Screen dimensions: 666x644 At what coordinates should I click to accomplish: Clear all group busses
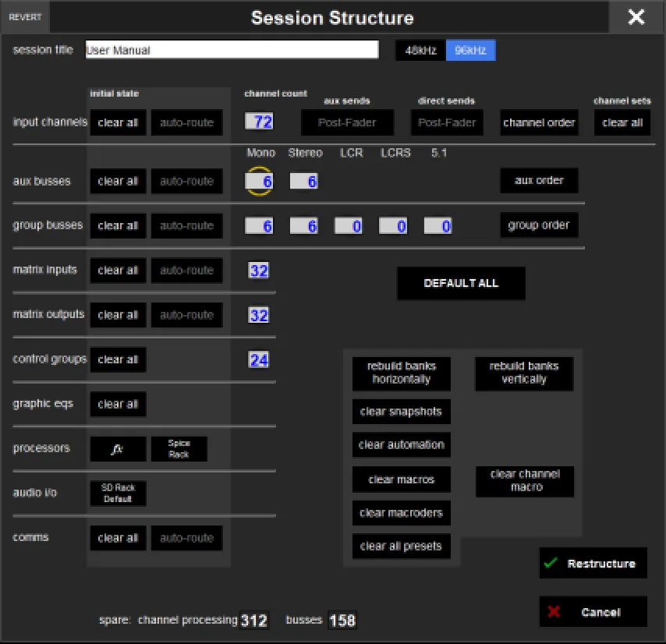(x=118, y=225)
